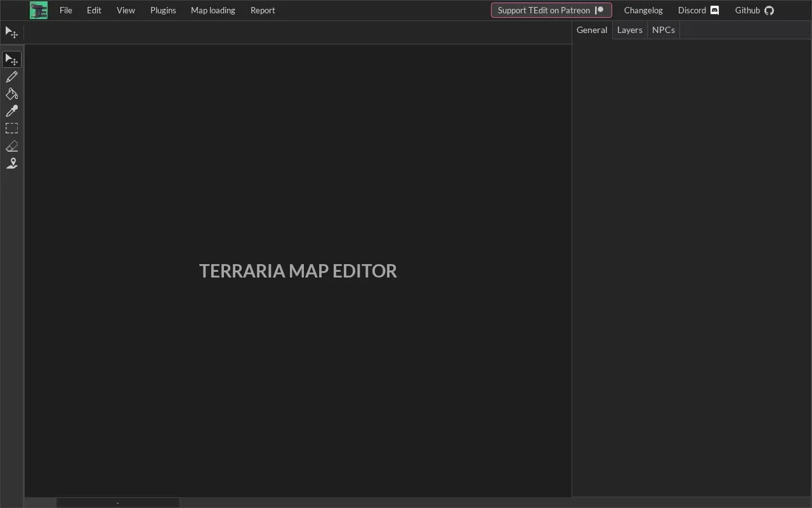Open the Changelog link
Screen dimensions: 812x508
click(643, 10)
